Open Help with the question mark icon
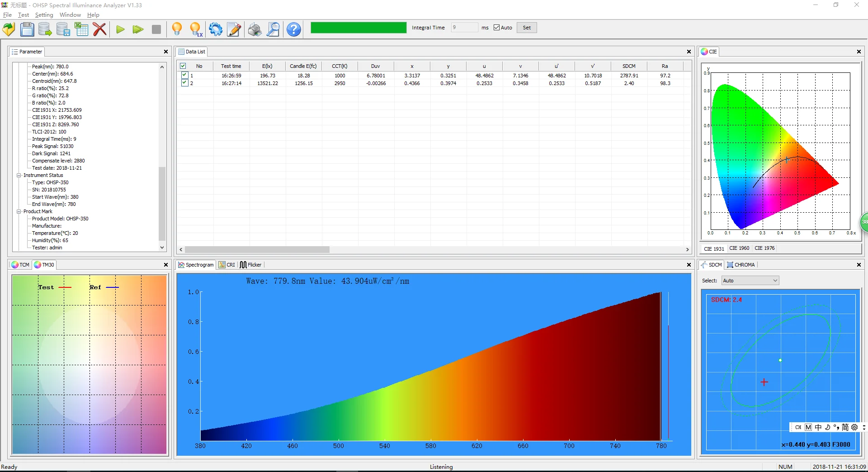Screen dimensions: 868x472 [x=293, y=29]
